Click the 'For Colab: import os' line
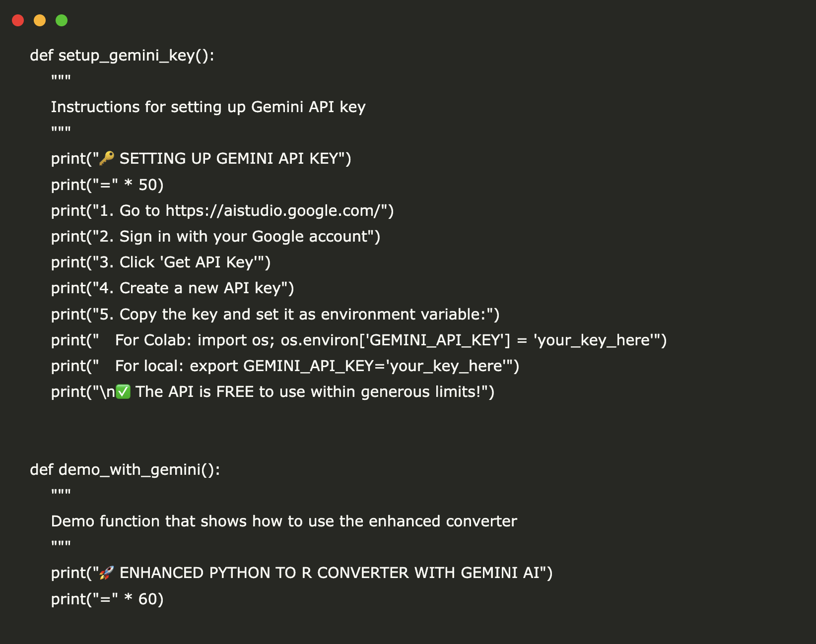 pos(358,340)
